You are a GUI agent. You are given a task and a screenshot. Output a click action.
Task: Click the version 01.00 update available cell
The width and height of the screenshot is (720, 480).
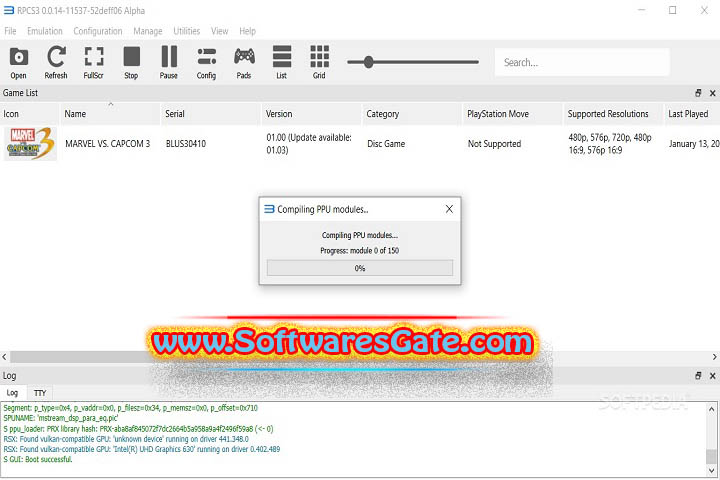coord(309,144)
